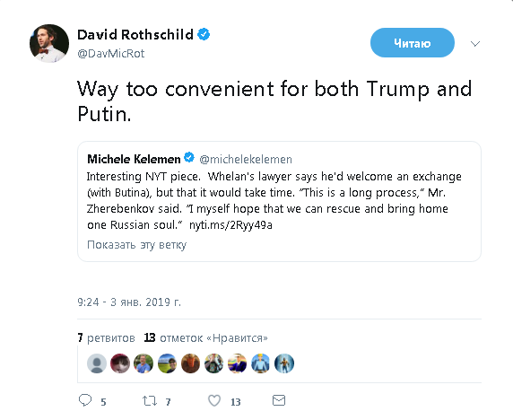513x420 pixels.
Task: Open the nyti.ms/2Ryy49a link
Action: pyautogui.click(x=230, y=225)
